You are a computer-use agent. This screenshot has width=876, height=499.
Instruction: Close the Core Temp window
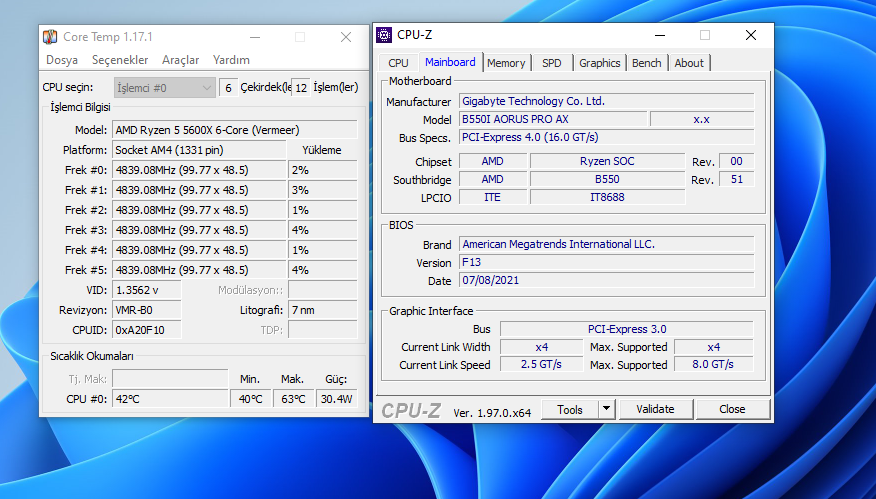(346, 37)
